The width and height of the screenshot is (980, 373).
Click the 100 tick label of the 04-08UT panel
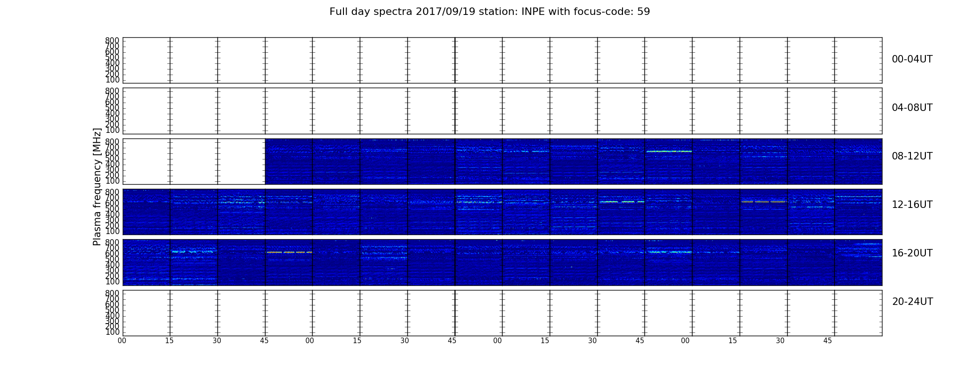(112, 130)
